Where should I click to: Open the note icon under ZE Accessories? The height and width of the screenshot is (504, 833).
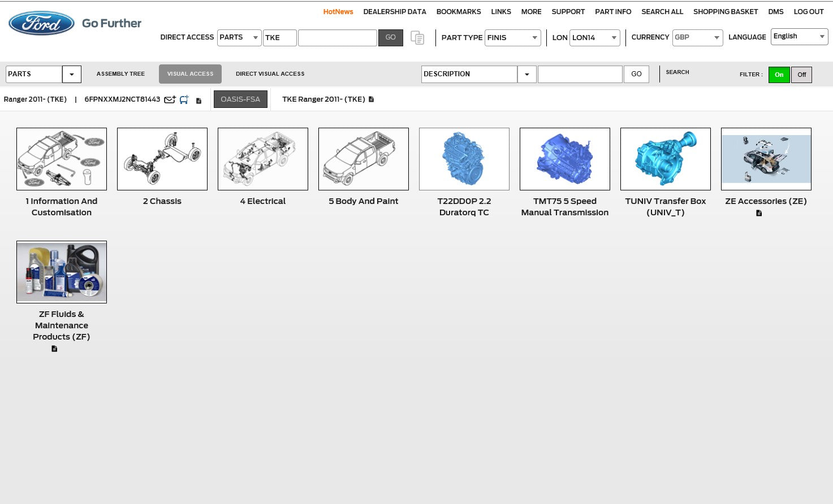[759, 213]
